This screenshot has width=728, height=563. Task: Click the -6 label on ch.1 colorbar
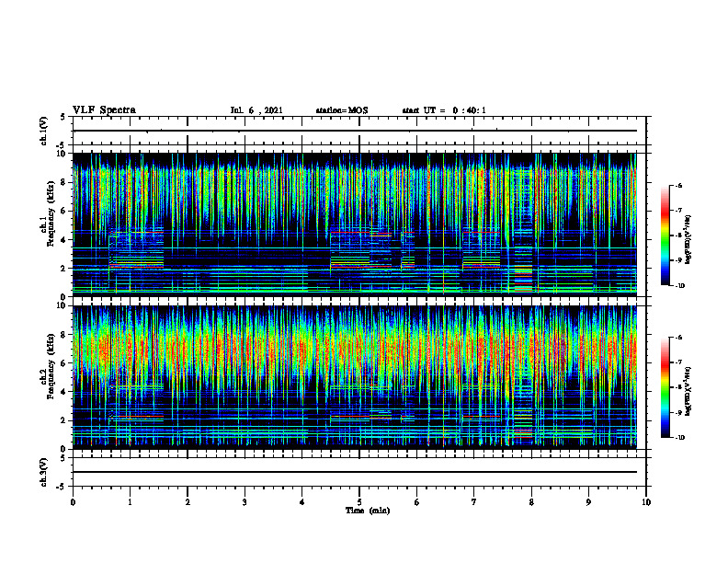coord(678,185)
